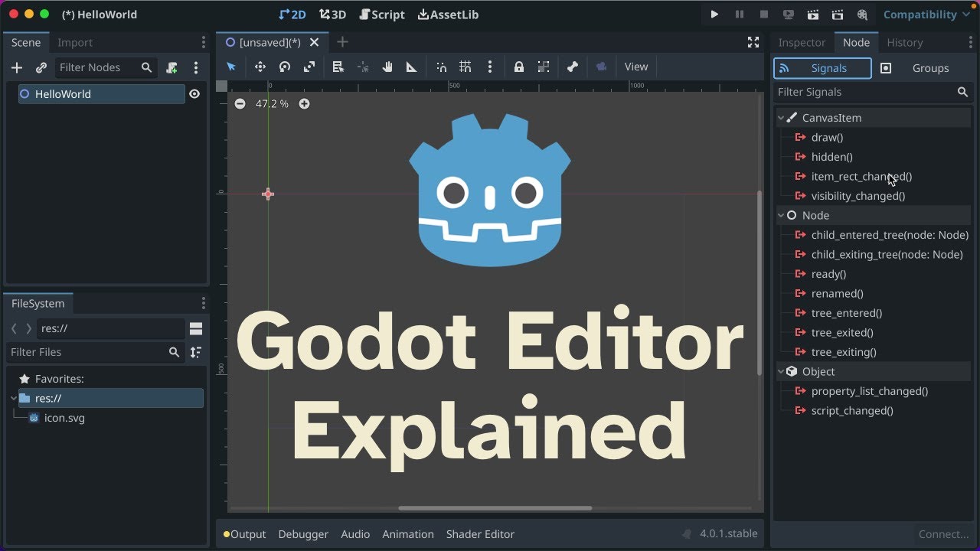Zoom in the 2D canvas
The width and height of the screenshot is (980, 551).
click(304, 104)
